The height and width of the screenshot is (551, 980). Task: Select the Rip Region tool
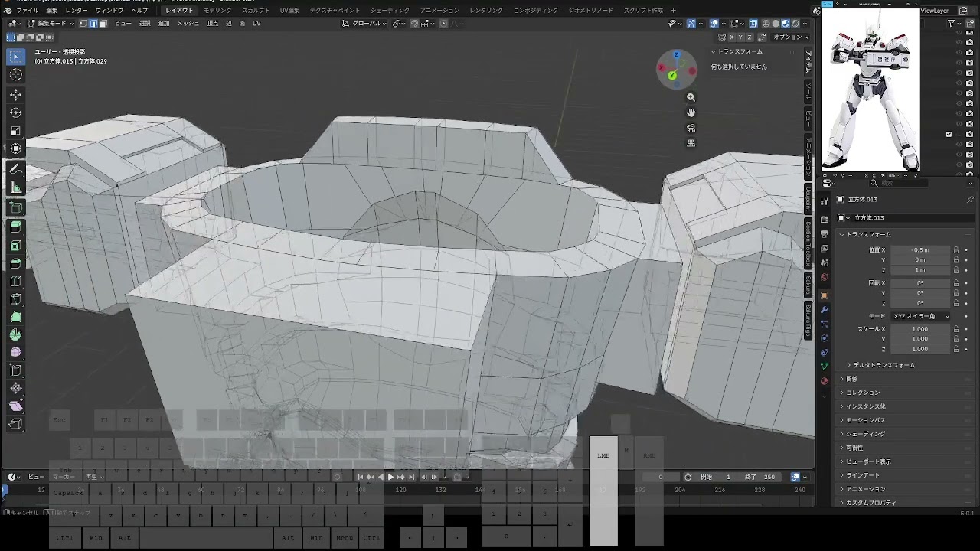click(16, 423)
